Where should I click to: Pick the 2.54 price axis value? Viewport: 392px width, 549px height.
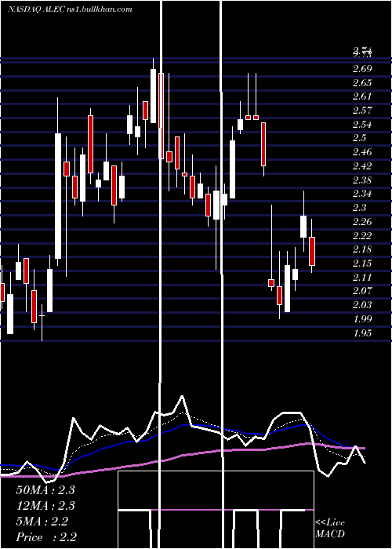click(362, 125)
